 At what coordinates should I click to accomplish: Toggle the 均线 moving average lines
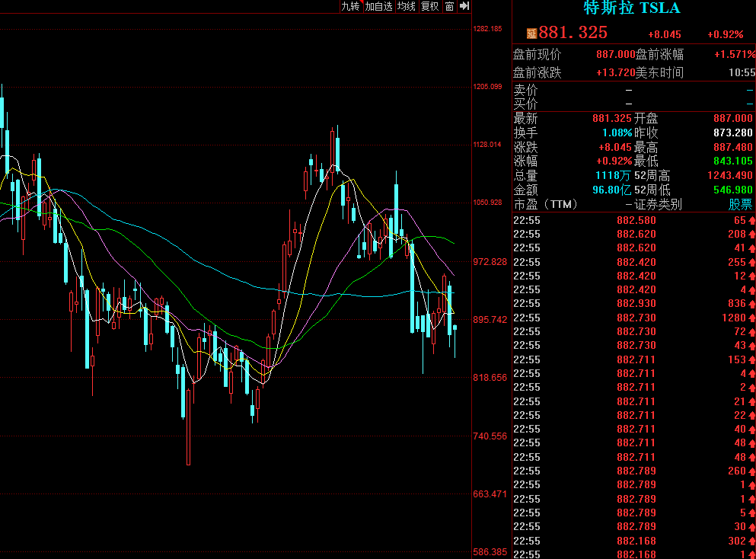407,6
